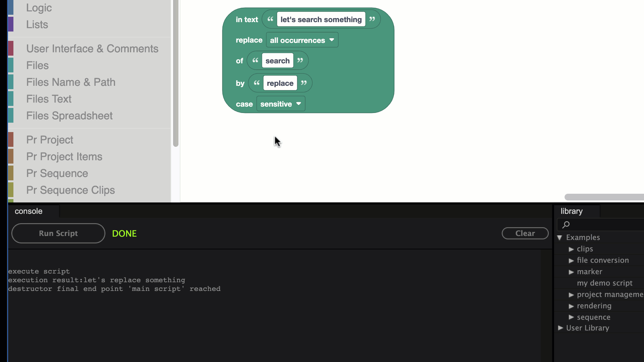
Task: Open the 'all occurrences' dropdown
Action: coord(302,40)
